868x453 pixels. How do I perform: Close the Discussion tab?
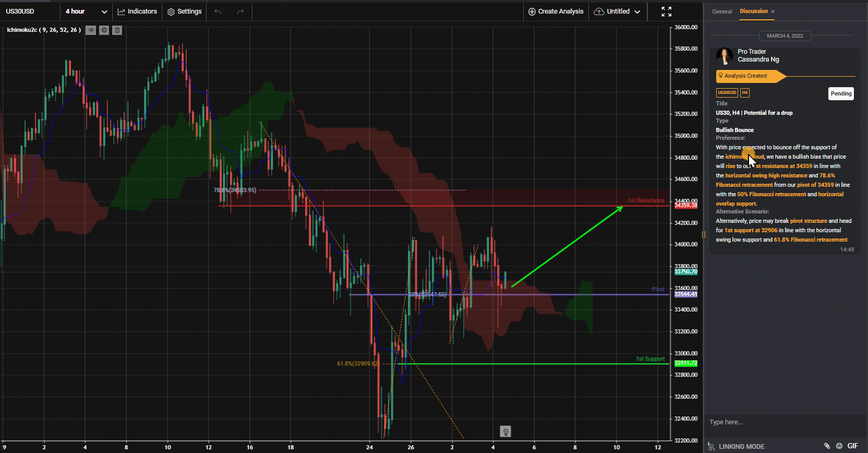[x=773, y=11]
